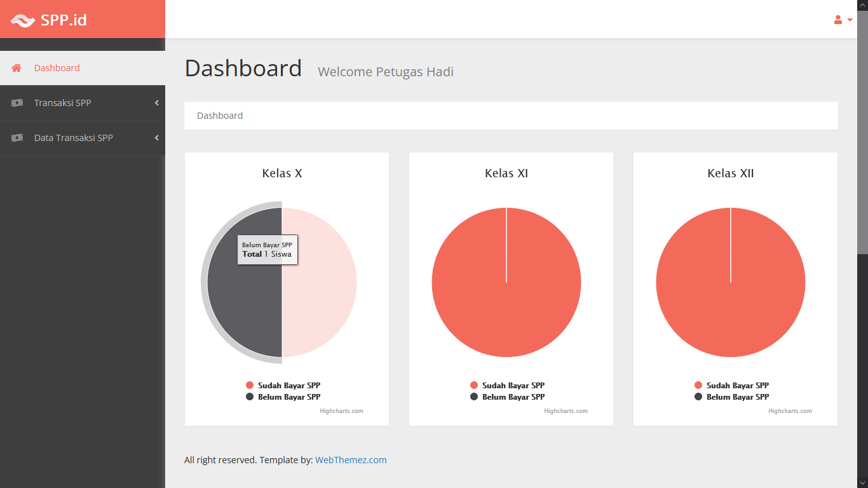
Task: Click Highcharts.com credit under Kelas X
Action: coord(341,411)
